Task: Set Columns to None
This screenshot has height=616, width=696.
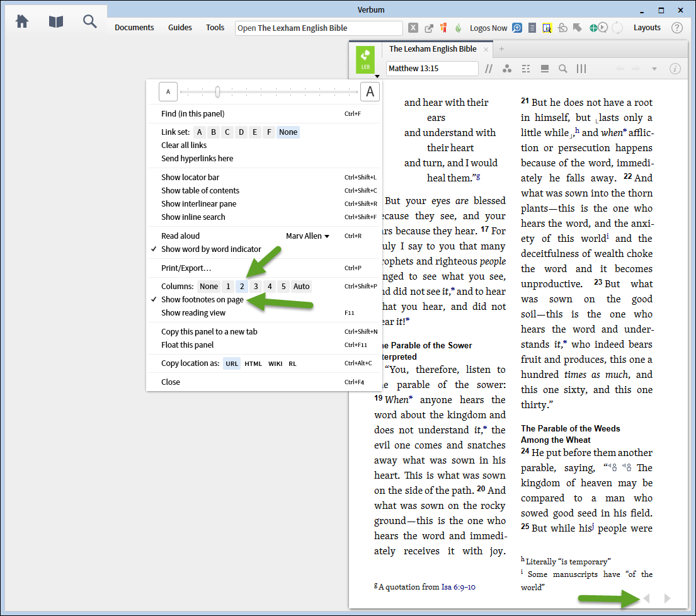Action: pyautogui.click(x=208, y=287)
